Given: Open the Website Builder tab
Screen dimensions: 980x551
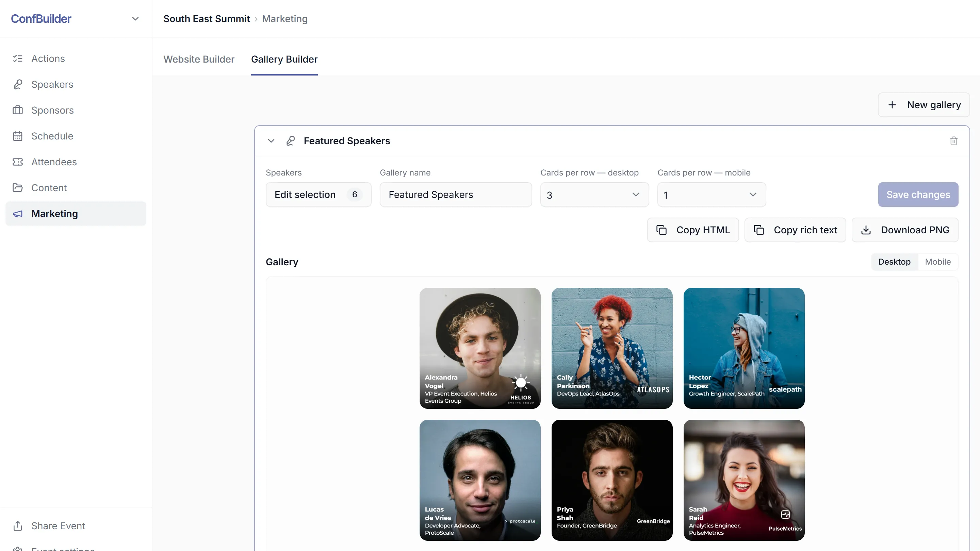Looking at the screenshot, I should click(x=199, y=59).
